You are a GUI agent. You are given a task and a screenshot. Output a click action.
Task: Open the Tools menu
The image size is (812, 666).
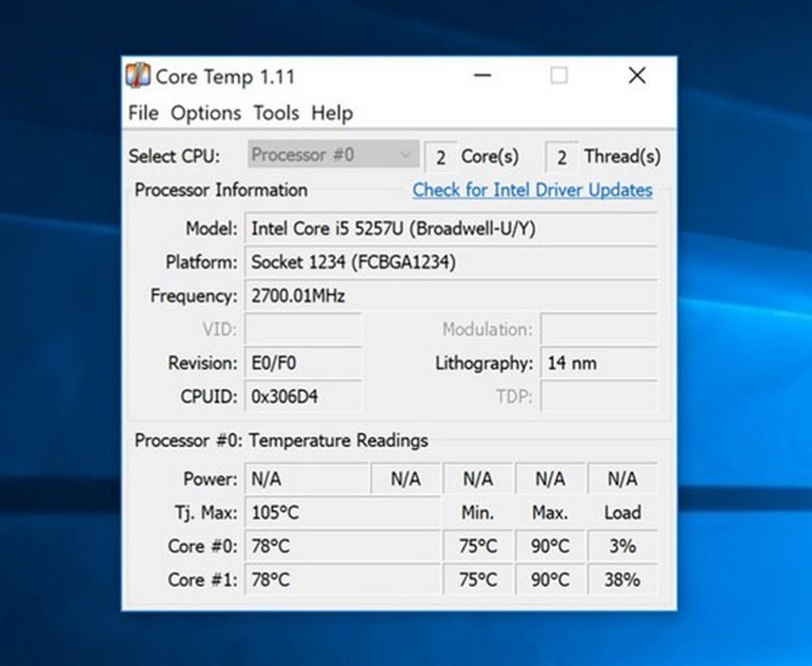[x=277, y=113]
